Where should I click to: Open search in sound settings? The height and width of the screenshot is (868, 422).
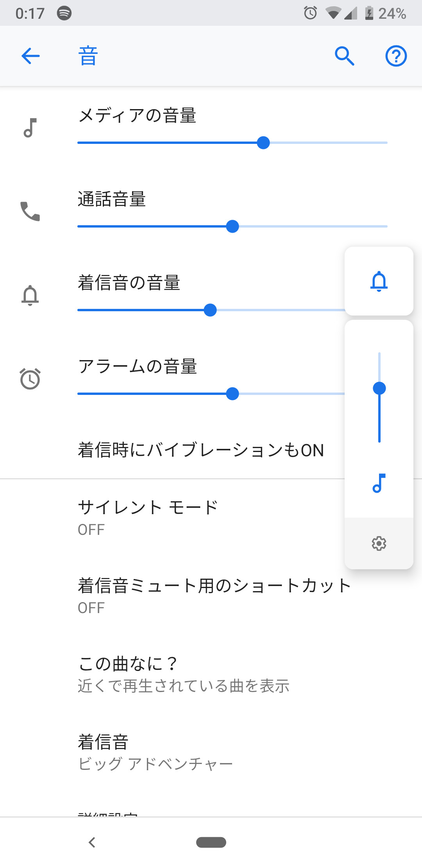point(344,56)
